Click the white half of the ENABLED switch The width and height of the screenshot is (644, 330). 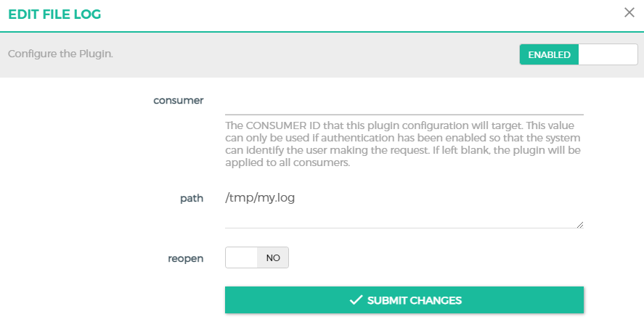point(608,54)
